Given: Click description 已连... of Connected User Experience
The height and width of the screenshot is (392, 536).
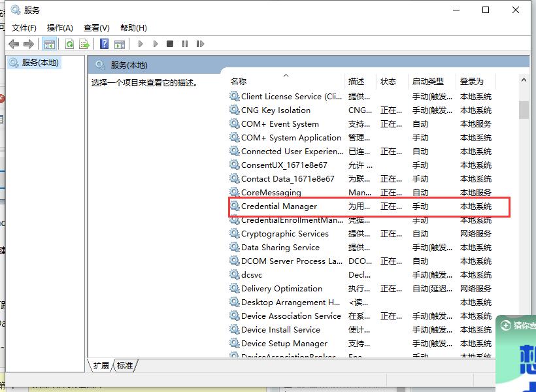Looking at the screenshot, I should 359,151.
